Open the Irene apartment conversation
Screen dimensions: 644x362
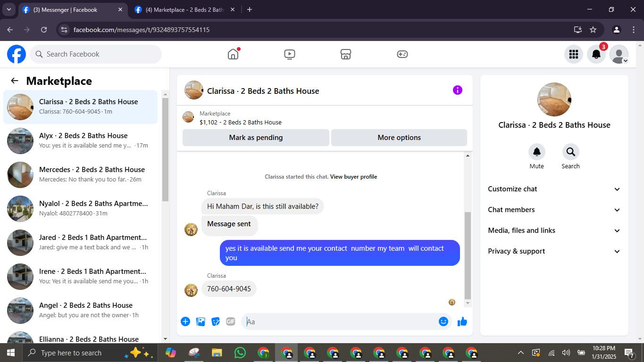pos(81,277)
